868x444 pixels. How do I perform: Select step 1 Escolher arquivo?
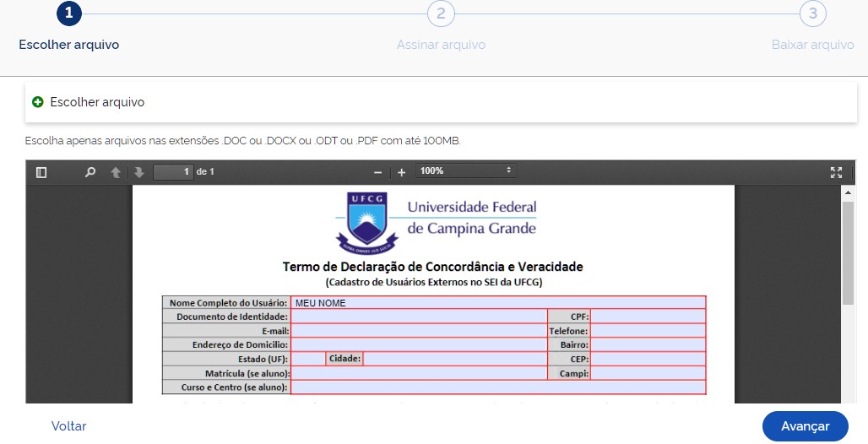(69, 14)
